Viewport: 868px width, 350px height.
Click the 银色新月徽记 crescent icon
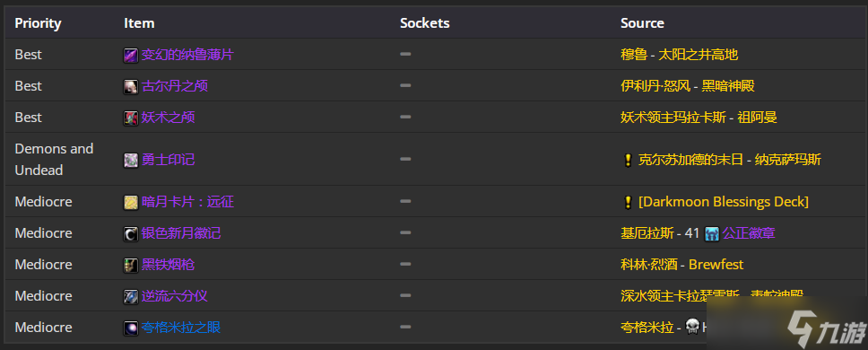pos(131,233)
